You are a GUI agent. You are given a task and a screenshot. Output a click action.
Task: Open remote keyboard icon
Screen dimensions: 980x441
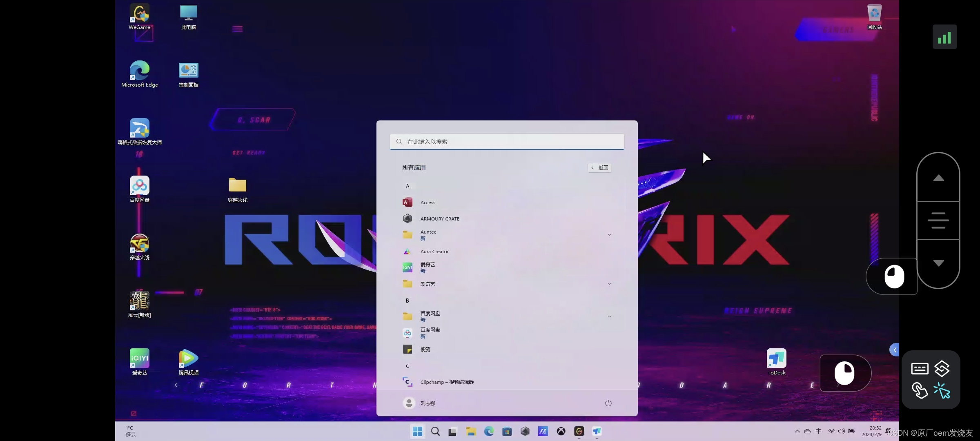920,369
